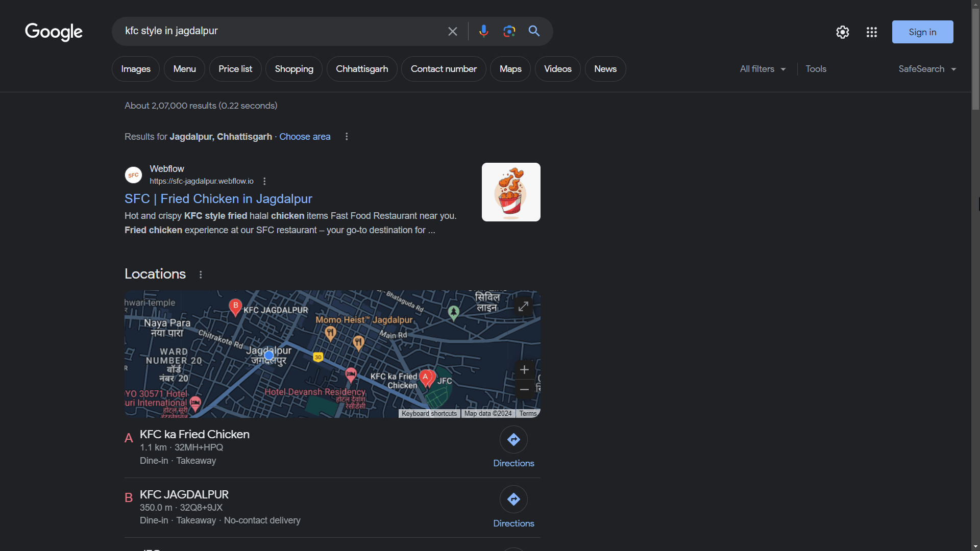Open Google Lens image search
This screenshot has width=980, height=551.
point(509,32)
